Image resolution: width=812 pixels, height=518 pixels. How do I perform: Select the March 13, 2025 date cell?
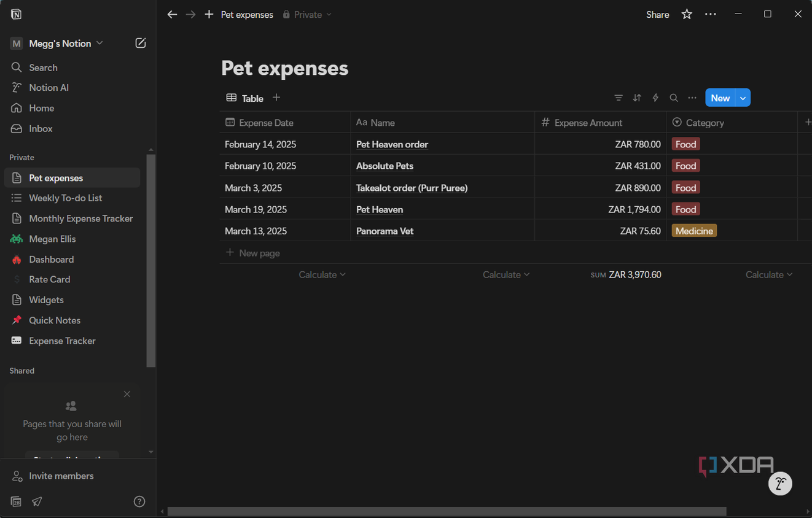[x=285, y=231]
